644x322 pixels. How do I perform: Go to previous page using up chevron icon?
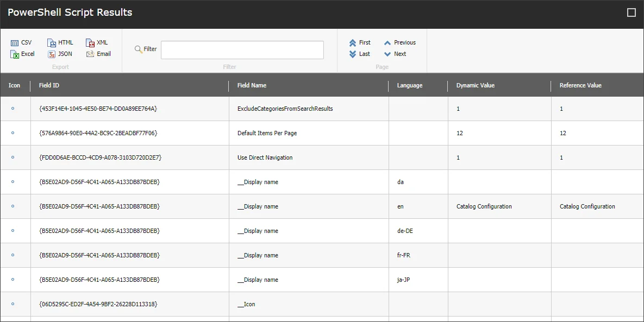(387, 43)
